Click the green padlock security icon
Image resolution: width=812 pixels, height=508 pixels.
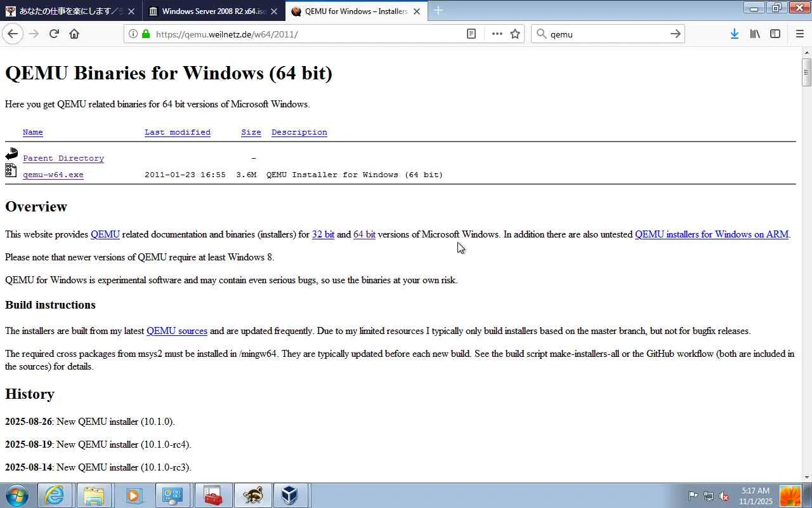pos(146,34)
